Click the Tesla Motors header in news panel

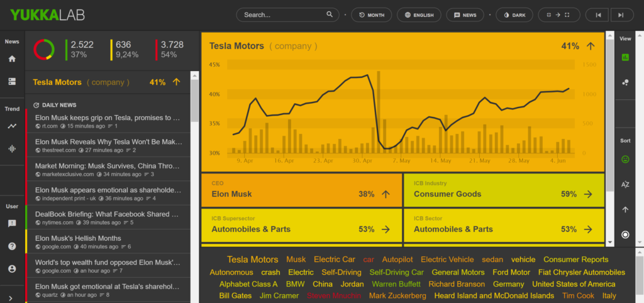107,82
